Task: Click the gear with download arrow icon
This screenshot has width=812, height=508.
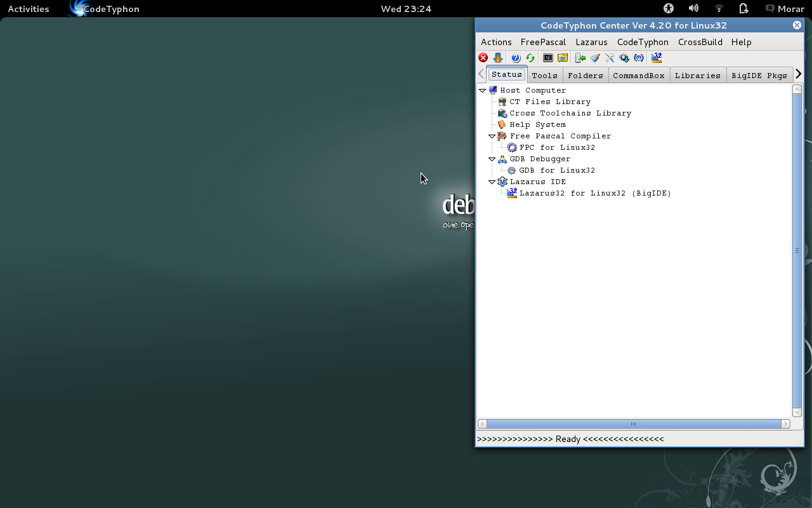Action: (x=624, y=58)
